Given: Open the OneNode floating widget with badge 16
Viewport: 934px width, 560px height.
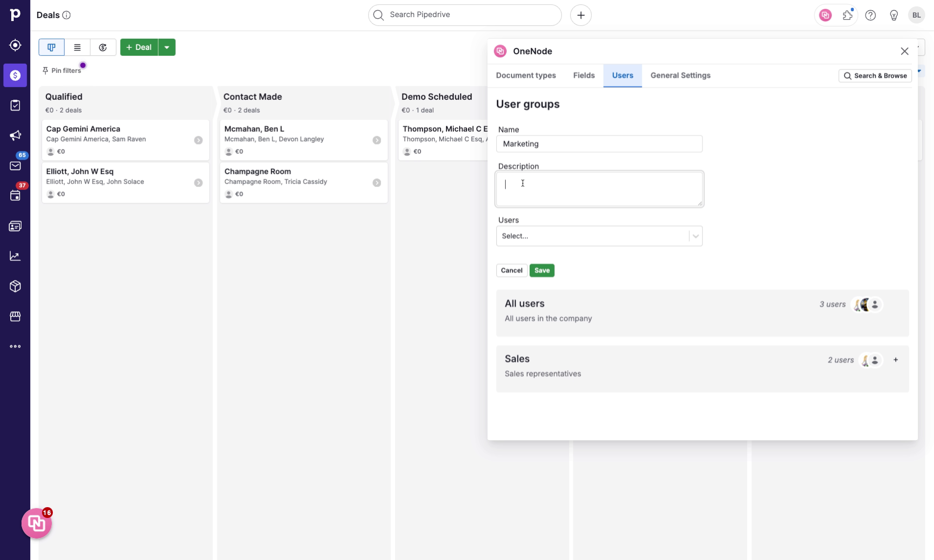Looking at the screenshot, I should pos(37,523).
